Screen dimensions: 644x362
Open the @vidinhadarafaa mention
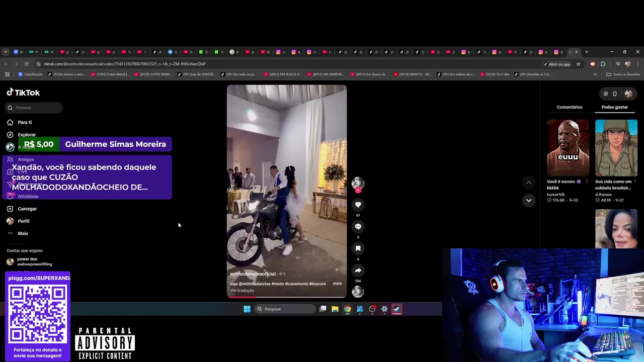pyautogui.click(x=254, y=284)
